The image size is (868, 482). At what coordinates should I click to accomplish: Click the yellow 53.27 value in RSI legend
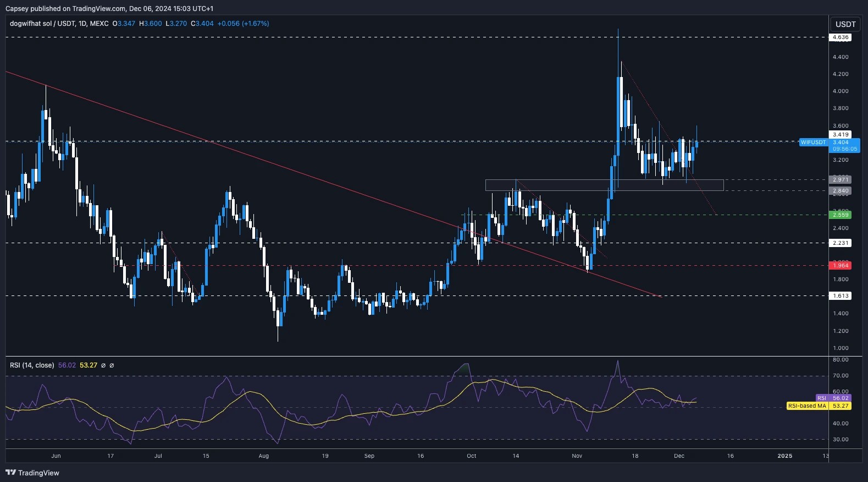point(89,365)
